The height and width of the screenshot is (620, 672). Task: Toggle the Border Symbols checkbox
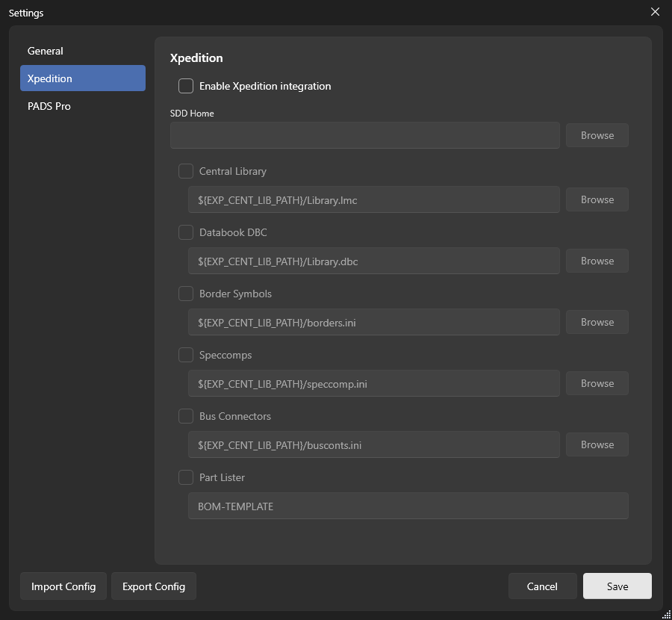pyautogui.click(x=186, y=294)
